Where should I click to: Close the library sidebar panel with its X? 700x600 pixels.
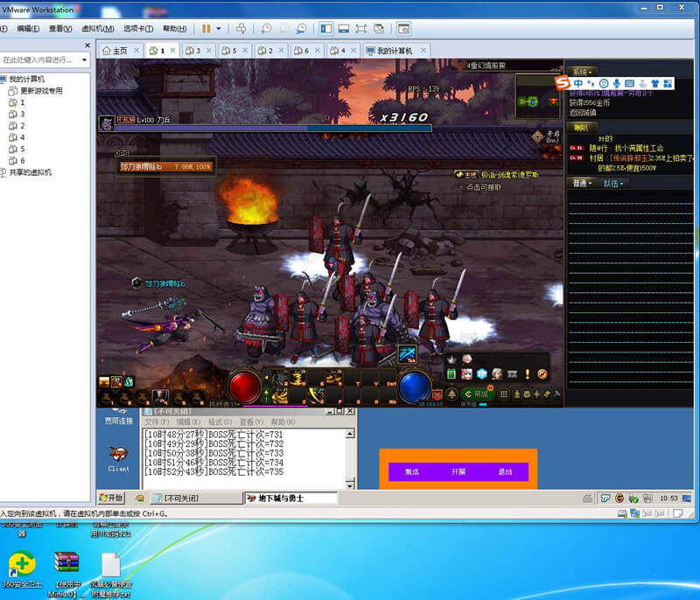[87, 45]
